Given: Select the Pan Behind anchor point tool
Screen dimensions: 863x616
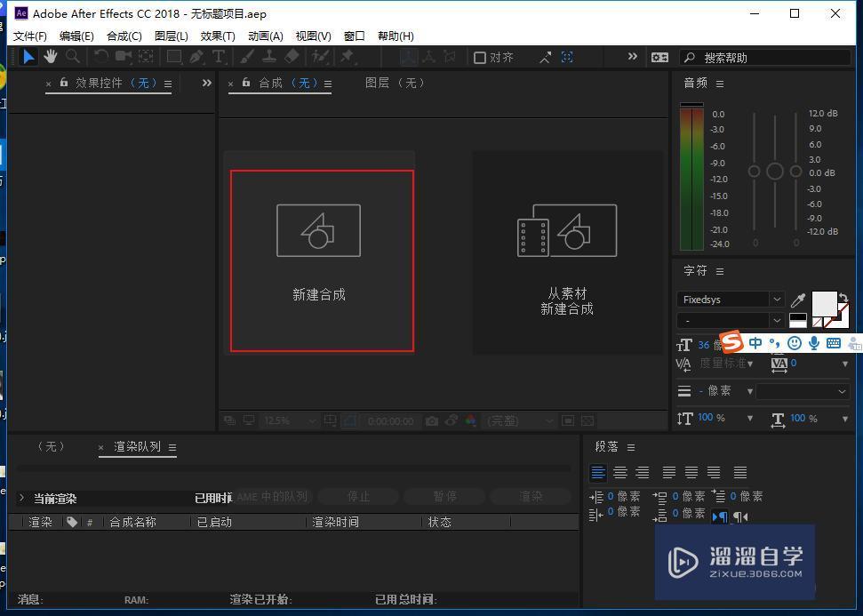Looking at the screenshot, I should [146, 56].
